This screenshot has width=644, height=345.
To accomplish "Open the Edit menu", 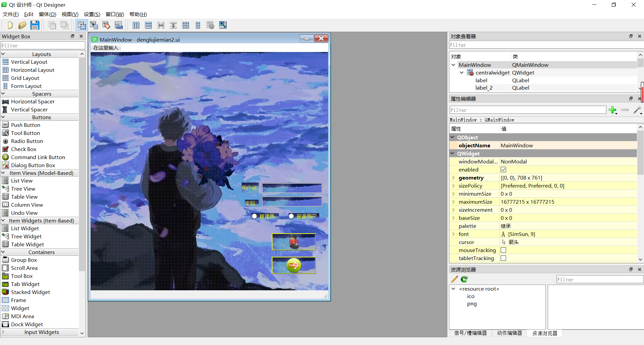I will 29,14.
